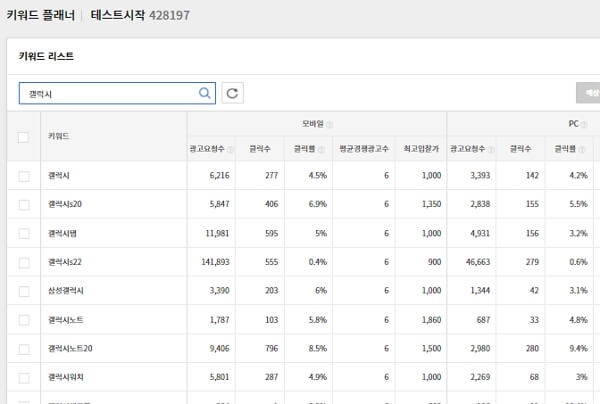Select keyword 갤럭시s20 in the table
Viewport: 600px width, 404px height.
[x=65, y=204]
